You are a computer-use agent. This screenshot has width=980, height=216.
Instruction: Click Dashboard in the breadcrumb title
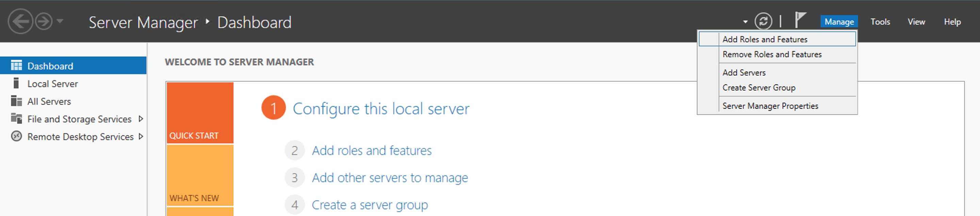[254, 22]
